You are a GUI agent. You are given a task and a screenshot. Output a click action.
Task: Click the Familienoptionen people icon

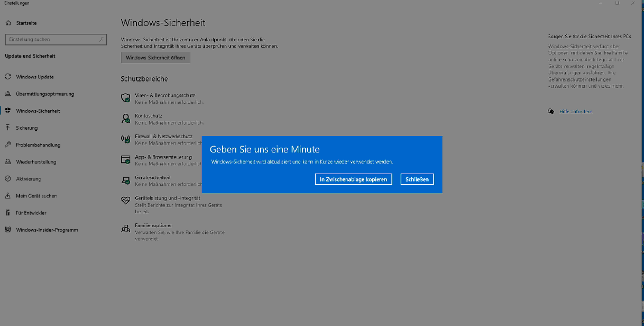(126, 229)
